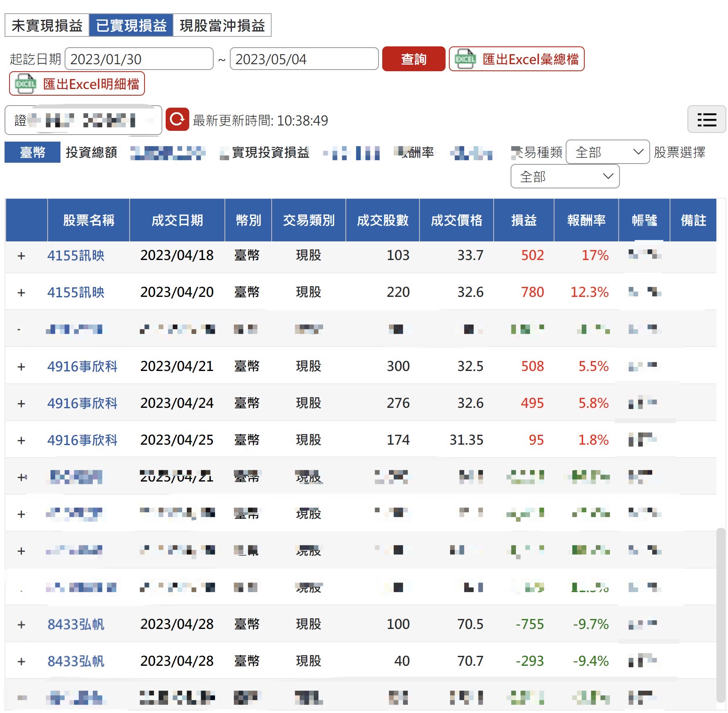Open stock link 8433弘帆 priced 70.7
This screenshot has height=713, width=728.
76,661
